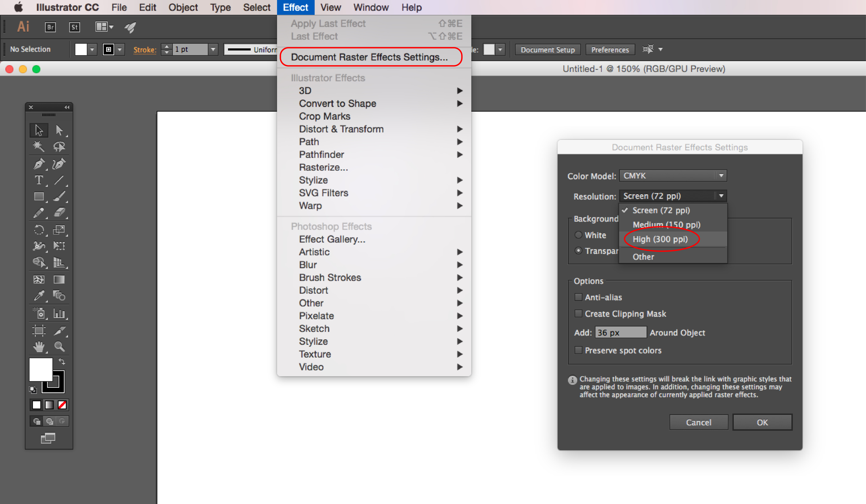866x504 pixels.
Task: Select White background radio button
Action: [578, 235]
